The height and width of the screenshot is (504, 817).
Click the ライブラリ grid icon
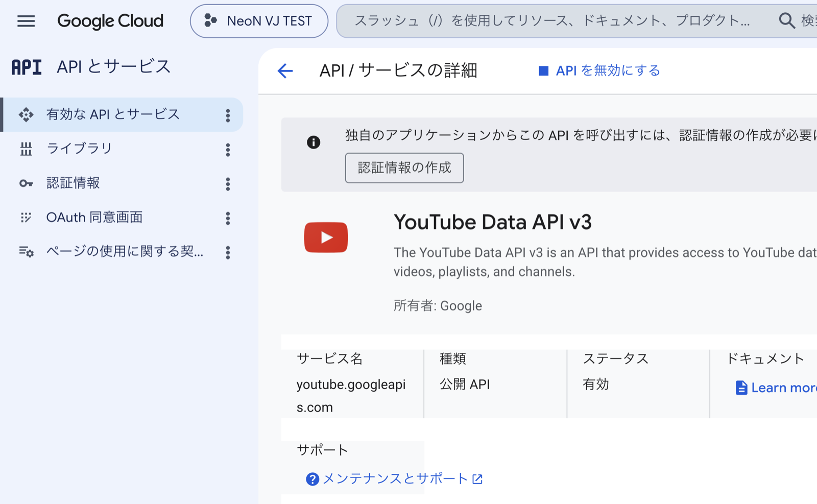pyautogui.click(x=26, y=149)
